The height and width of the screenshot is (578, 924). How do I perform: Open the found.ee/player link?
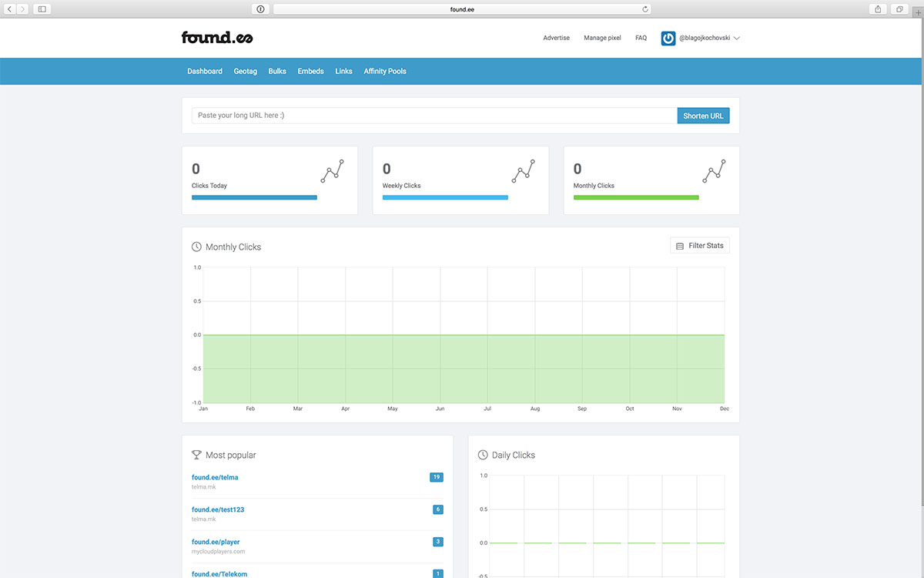pos(216,542)
